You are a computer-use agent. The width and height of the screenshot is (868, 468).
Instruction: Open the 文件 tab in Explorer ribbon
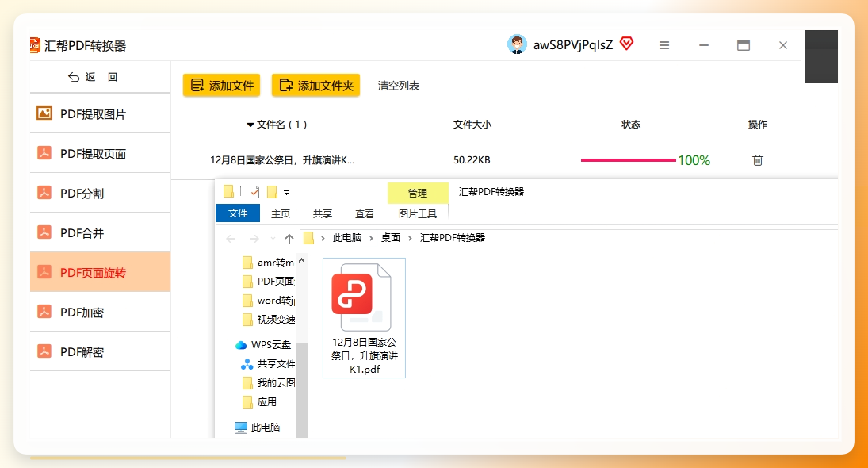pos(238,213)
